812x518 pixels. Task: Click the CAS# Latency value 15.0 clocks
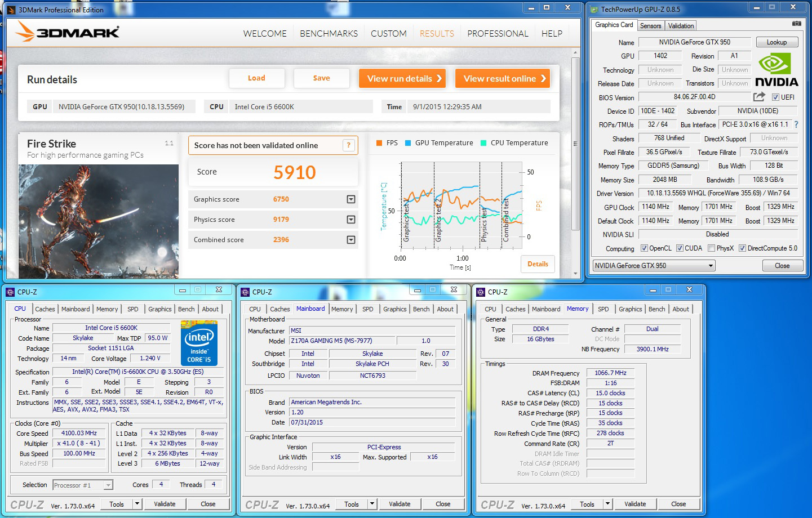[610, 393]
